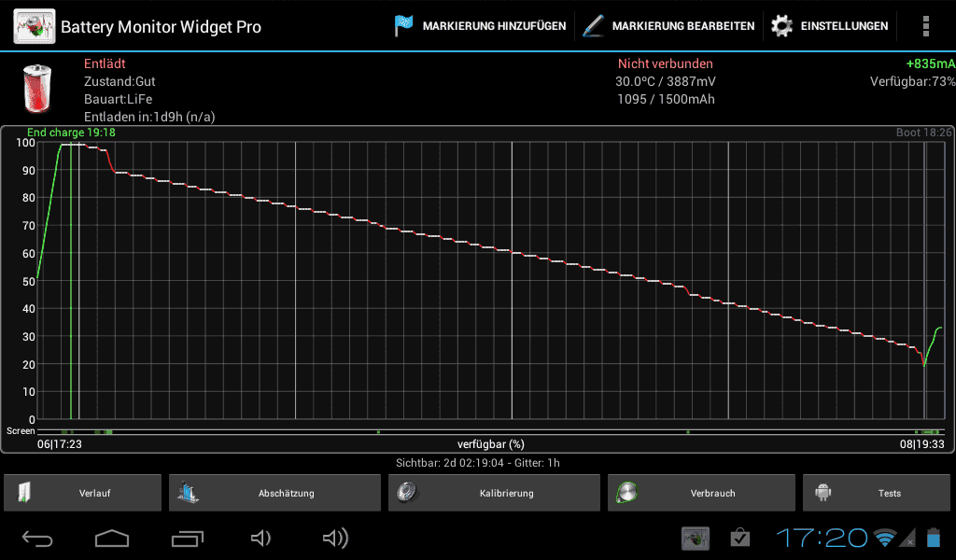
Task: Tap the system clock showing 17:20
Action: pyautogui.click(x=822, y=538)
